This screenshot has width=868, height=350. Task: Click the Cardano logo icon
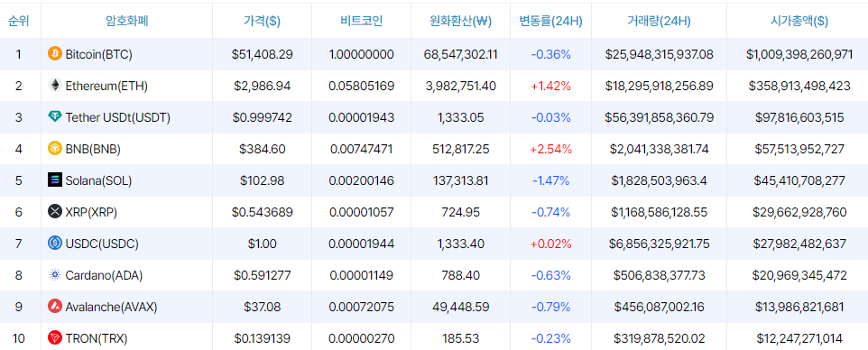[x=55, y=275]
